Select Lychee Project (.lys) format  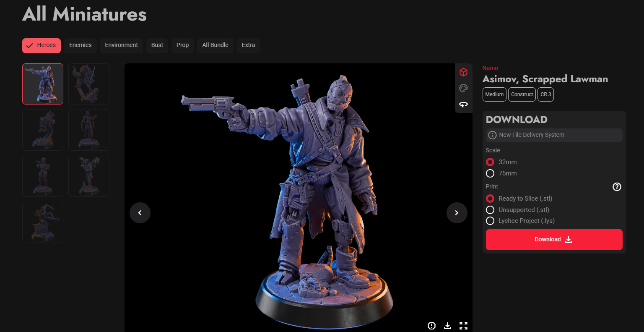(x=490, y=220)
